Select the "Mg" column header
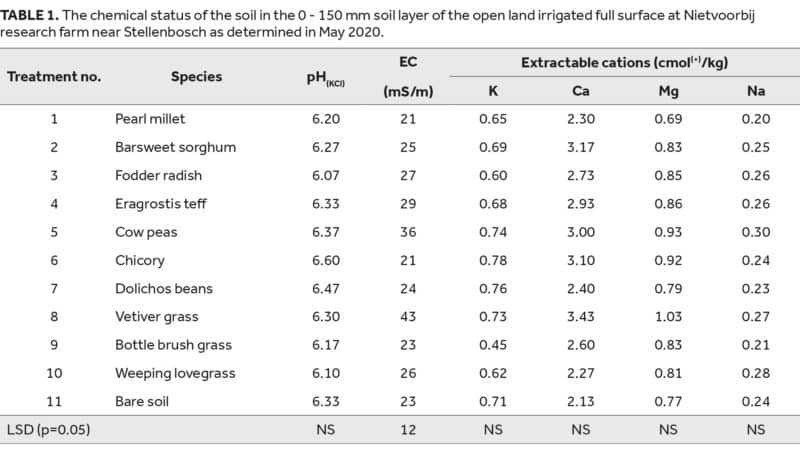This screenshot has height=450, width=800. tap(668, 91)
